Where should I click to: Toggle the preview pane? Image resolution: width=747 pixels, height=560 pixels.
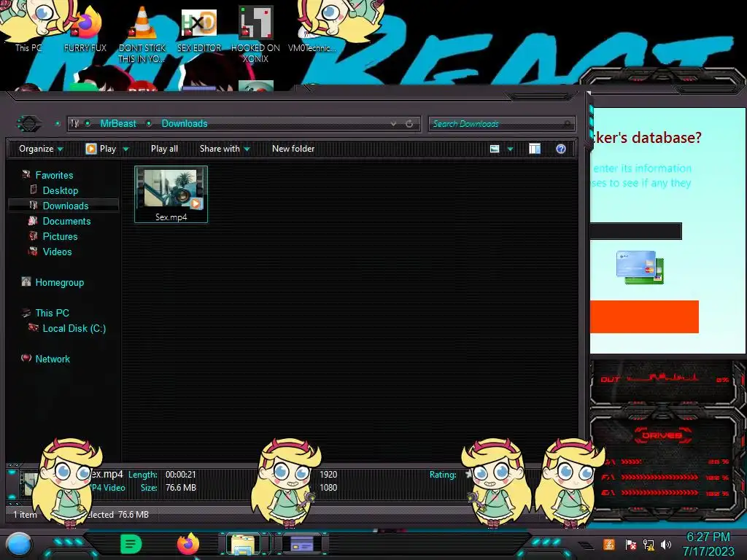535,149
